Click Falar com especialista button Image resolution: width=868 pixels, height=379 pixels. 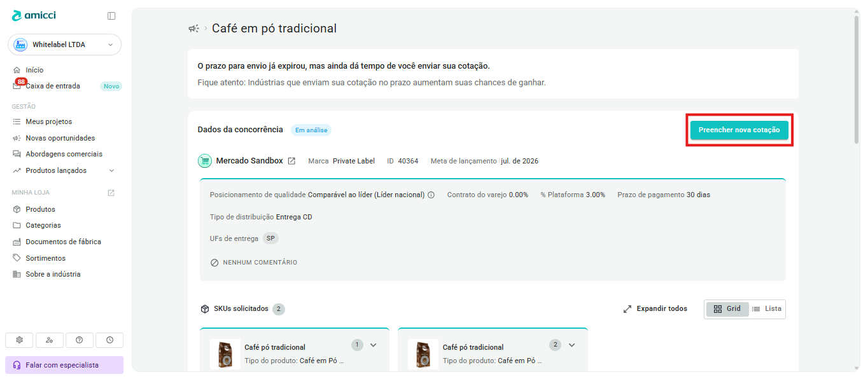(x=64, y=365)
